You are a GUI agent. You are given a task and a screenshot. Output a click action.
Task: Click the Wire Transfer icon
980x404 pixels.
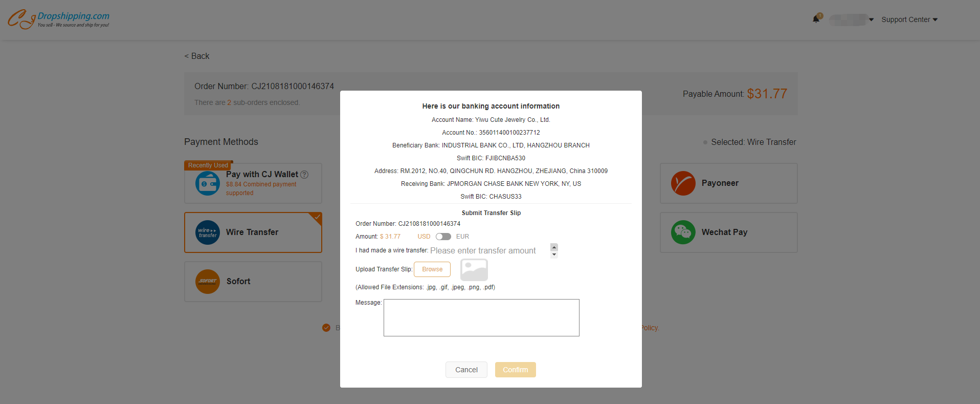[208, 232]
